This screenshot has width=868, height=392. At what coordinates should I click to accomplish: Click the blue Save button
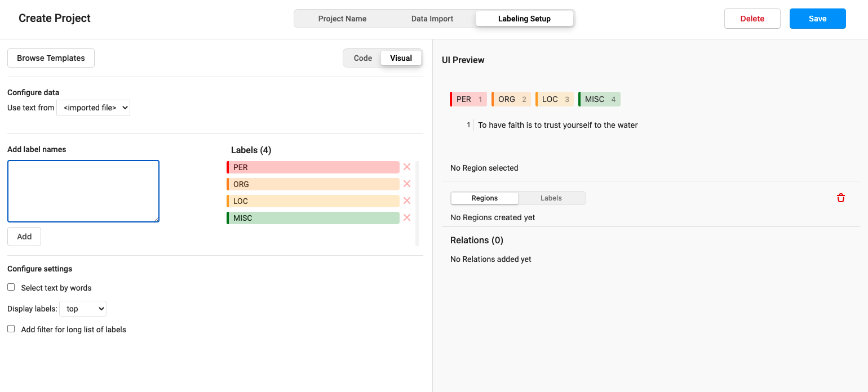[x=818, y=19]
